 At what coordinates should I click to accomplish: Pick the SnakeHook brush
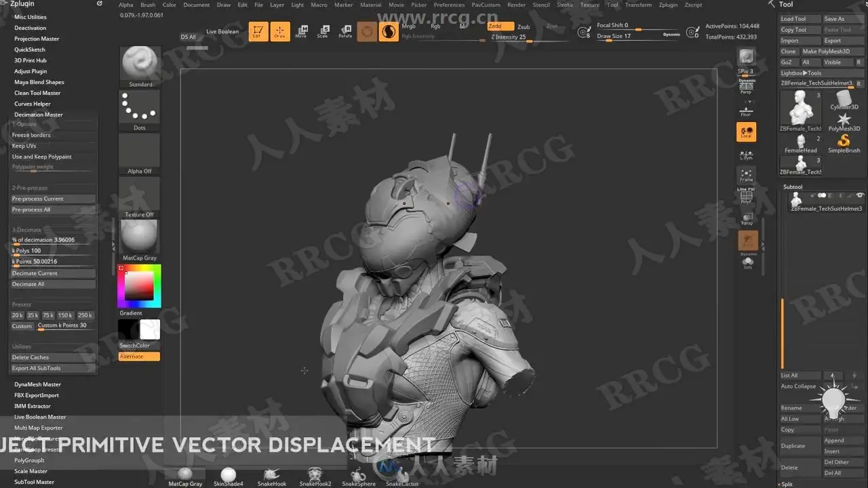271,476
